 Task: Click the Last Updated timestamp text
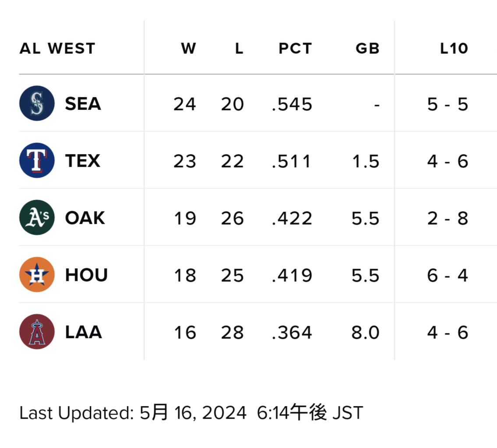(x=191, y=413)
